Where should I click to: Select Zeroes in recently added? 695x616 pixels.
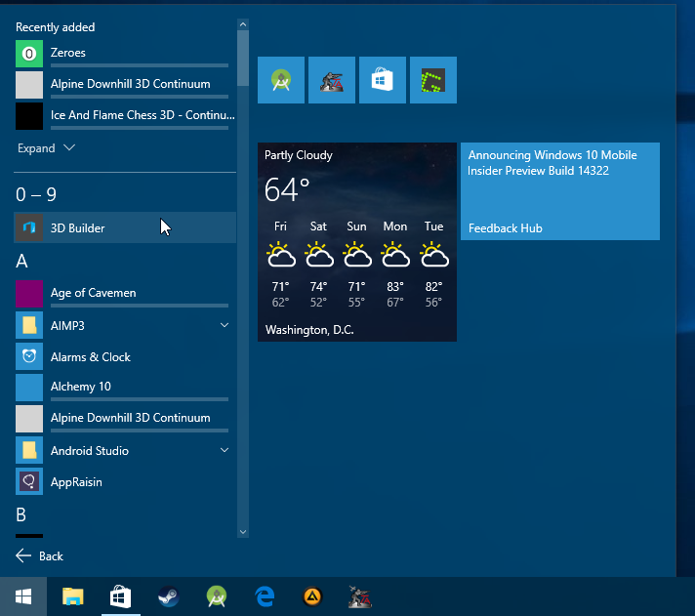(x=126, y=54)
